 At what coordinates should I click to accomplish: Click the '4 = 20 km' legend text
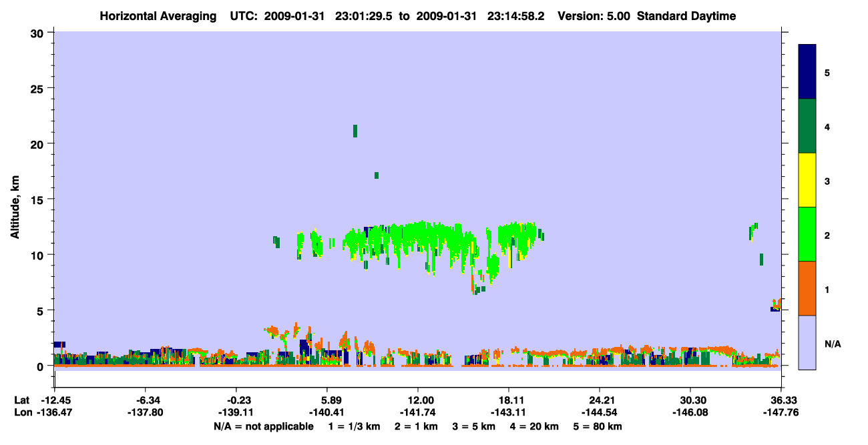click(x=535, y=426)
